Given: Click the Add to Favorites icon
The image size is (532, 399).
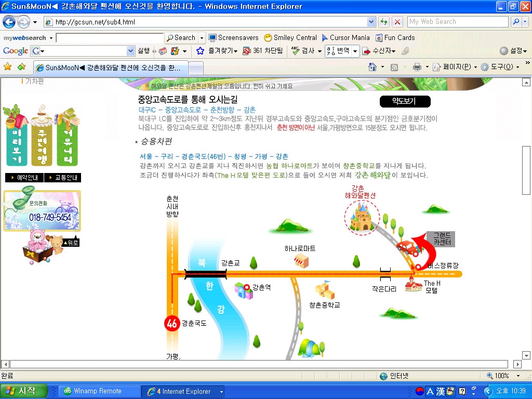Looking at the screenshot, I should tap(21, 67).
